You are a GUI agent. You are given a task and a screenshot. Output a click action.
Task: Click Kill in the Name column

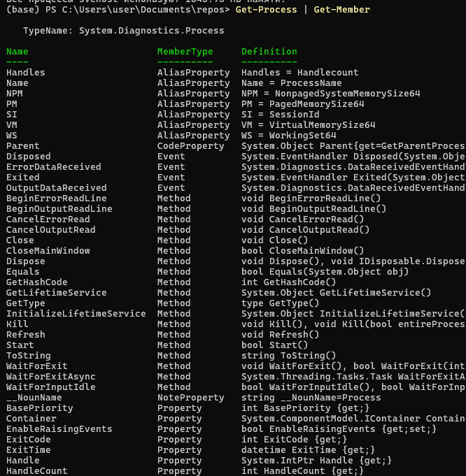coord(17,324)
